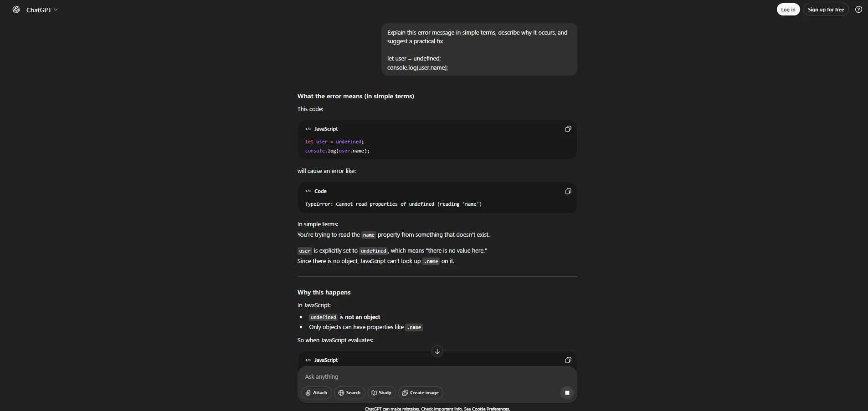The height and width of the screenshot is (411, 868).
Task: Copy the first JavaScript code block
Action: point(568,129)
